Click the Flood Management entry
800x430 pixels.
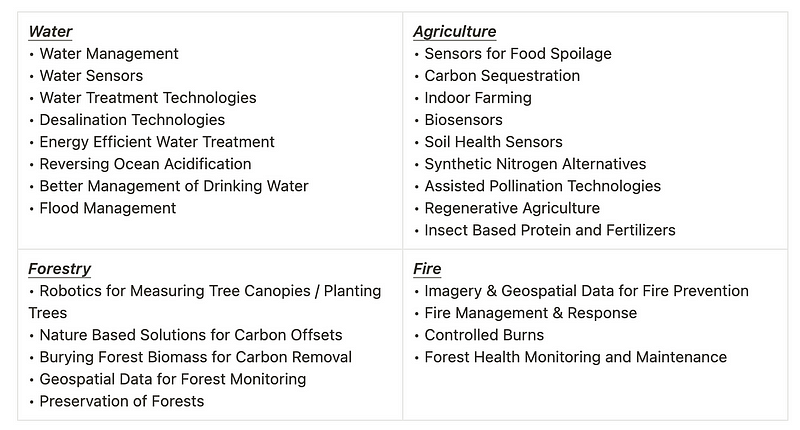click(108, 208)
